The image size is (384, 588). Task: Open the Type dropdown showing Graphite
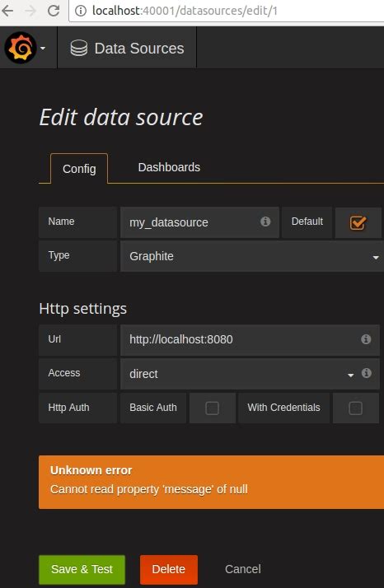tap(252, 256)
